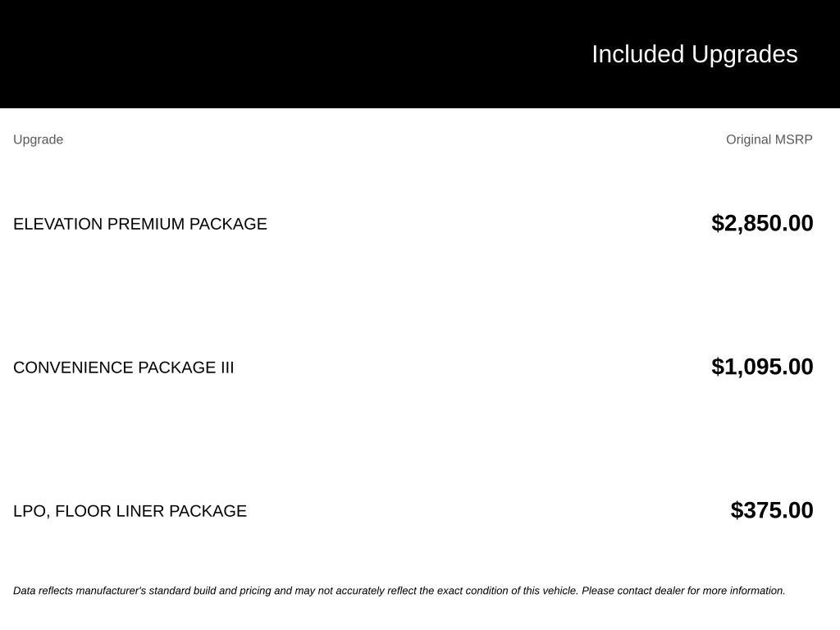Click the Included Upgrades heading
The image size is (840, 630).
pyautogui.click(x=694, y=55)
